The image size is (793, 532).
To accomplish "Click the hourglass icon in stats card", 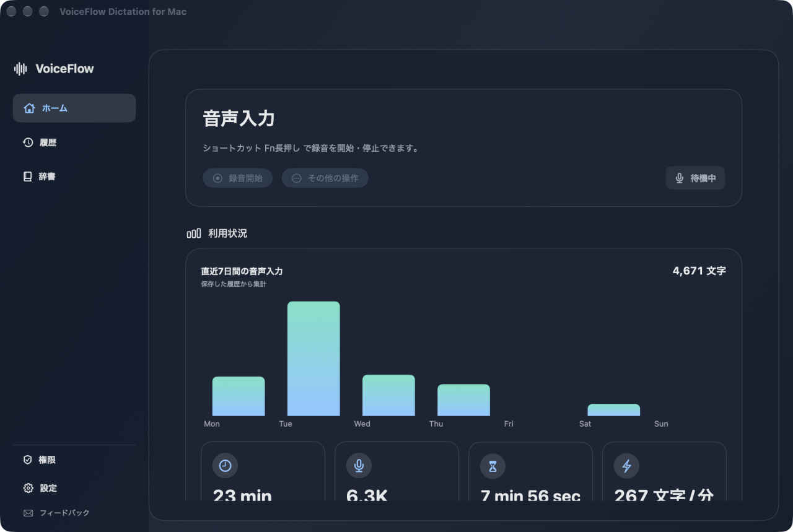I will point(493,466).
